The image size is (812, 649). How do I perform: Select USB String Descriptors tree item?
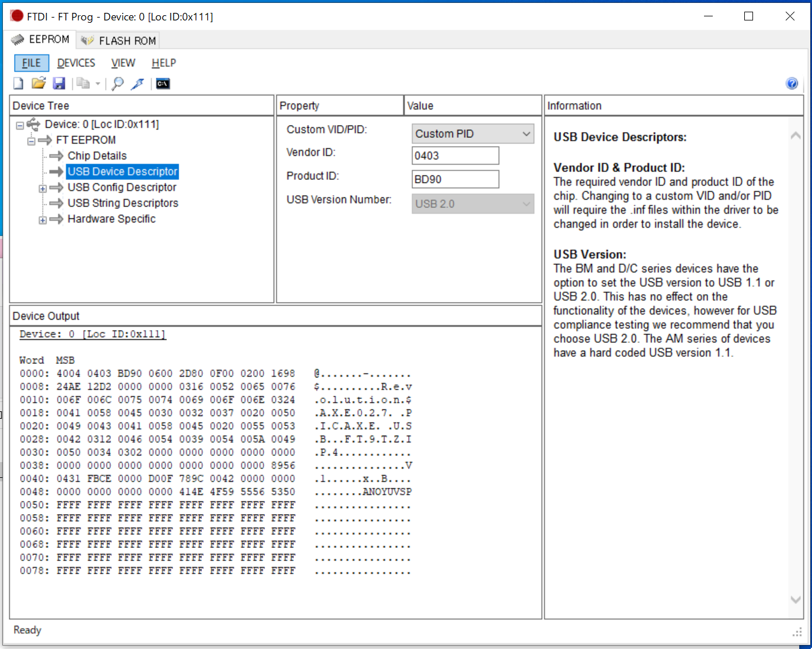[123, 203]
